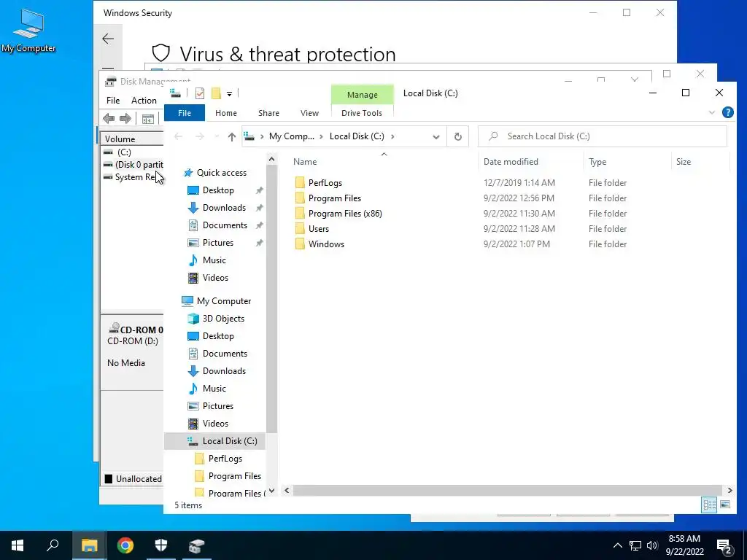Click Local Disk (C:) breadcrumb segment
This screenshot has height=560, width=747.
coord(356,136)
